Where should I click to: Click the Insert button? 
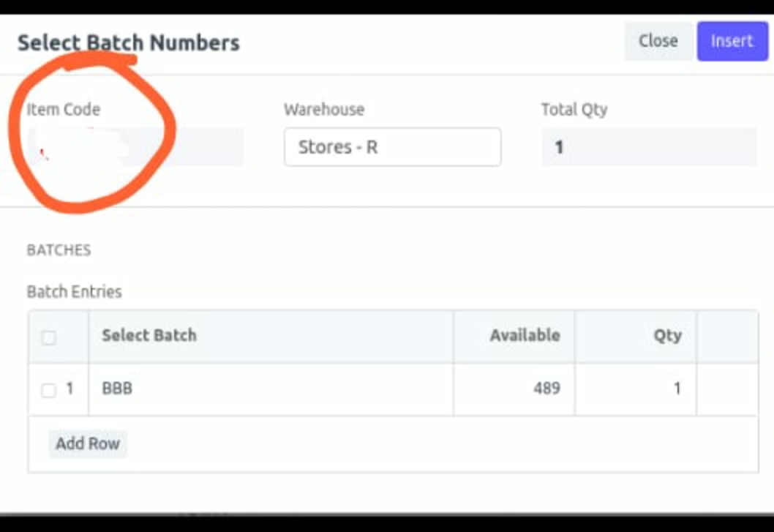pos(732,41)
